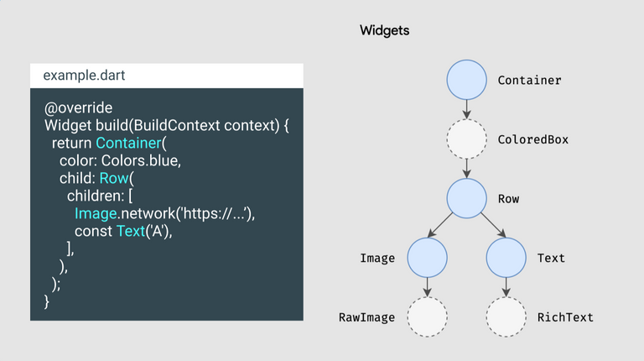This screenshot has width=644, height=361.
Task: Select the Image widget node circle
Action: pos(427,258)
